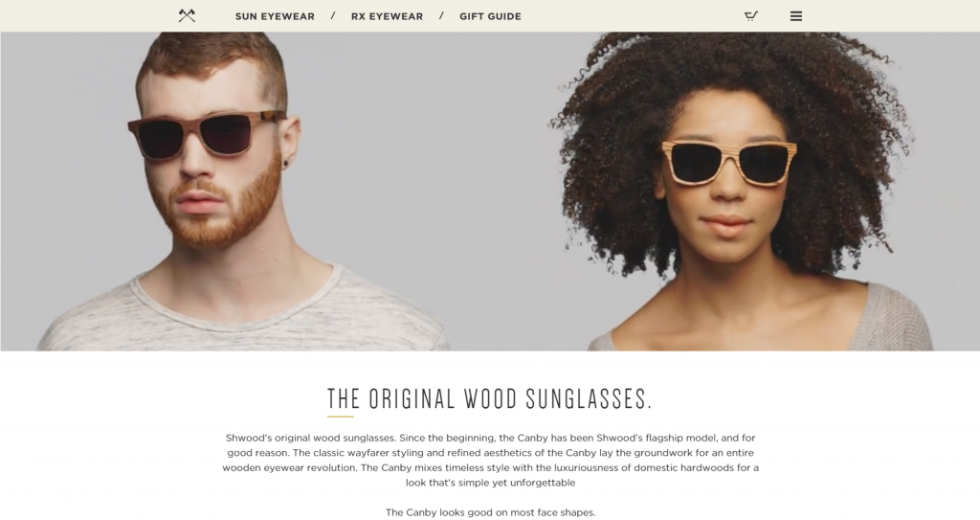
Task: Click the 'The Original Wood Sunglasses.' heading
Action: click(x=490, y=398)
